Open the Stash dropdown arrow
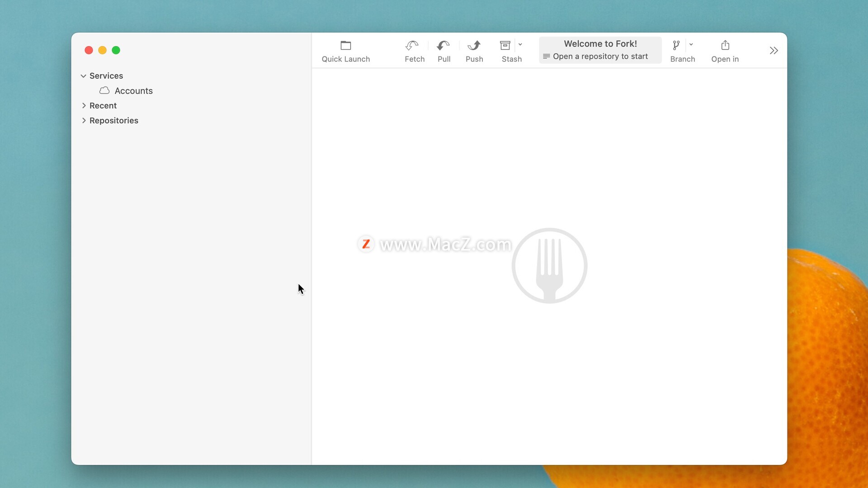The height and width of the screenshot is (488, 868). click(x=520, y=44)
